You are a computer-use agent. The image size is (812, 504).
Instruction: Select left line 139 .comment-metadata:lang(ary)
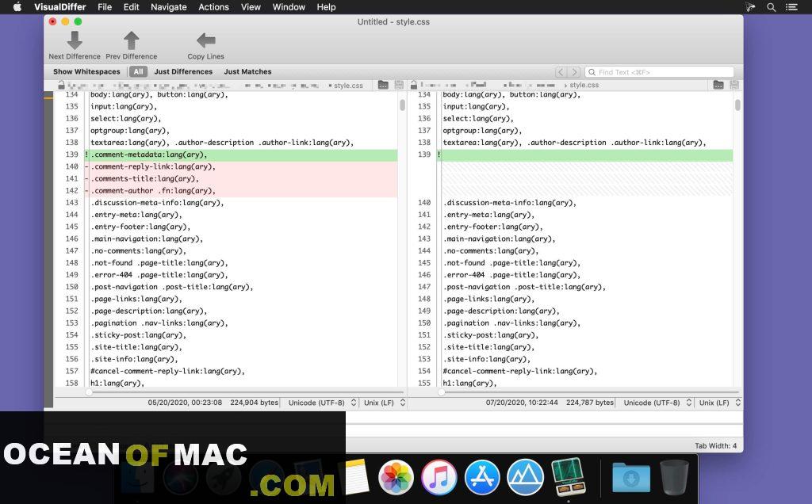pyautogui.click(x=241, y=155)
